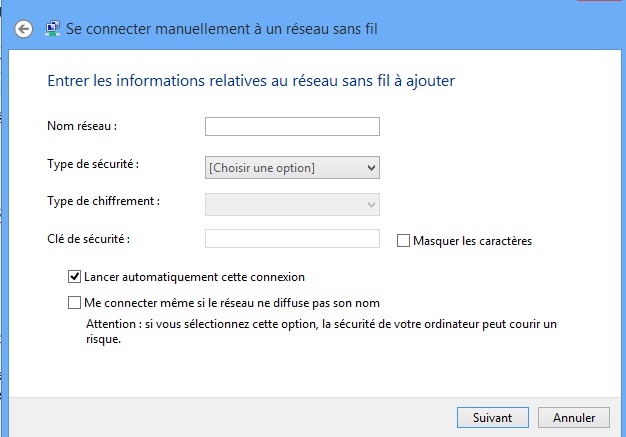Open the Type de chiffrement combo box

[292, 205]
